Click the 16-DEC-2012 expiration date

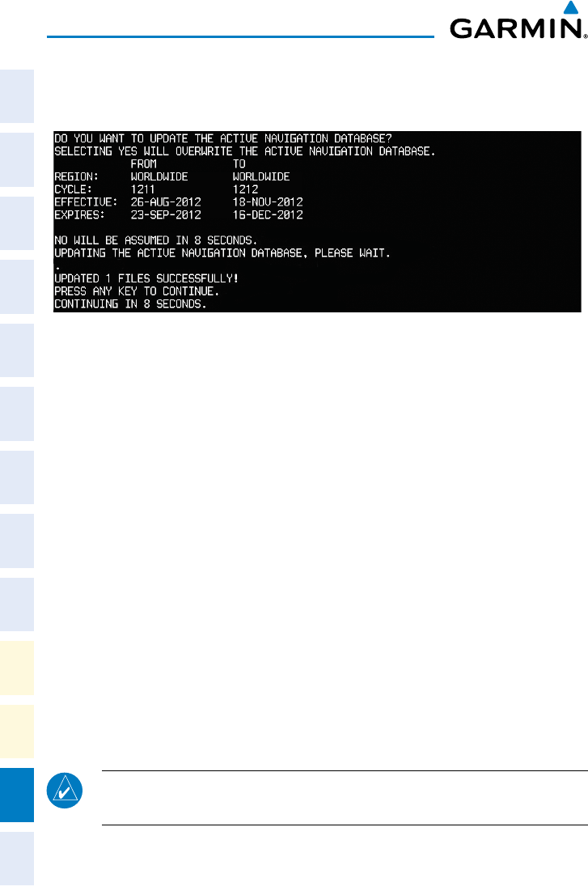tap(268, 215)
